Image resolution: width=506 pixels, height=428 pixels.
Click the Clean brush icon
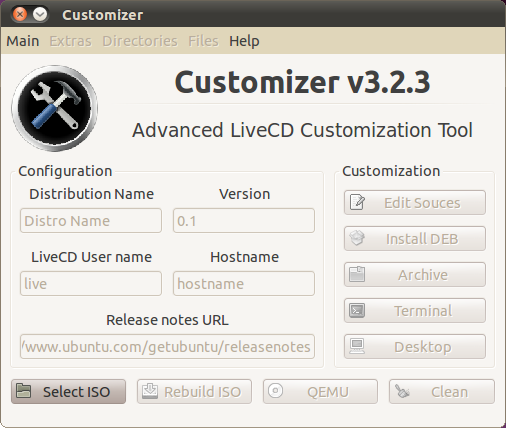(x=402, y=391)
